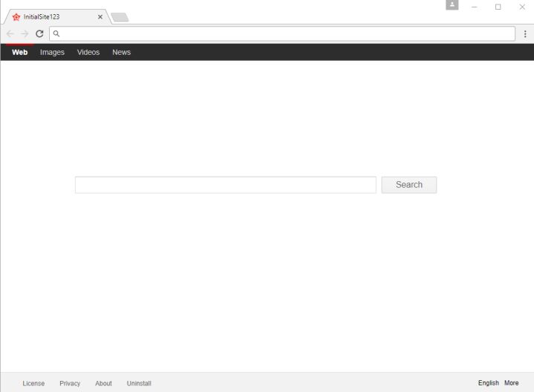Open the Uninstall link
The width and height of the screenshot is (534, 392).
click(x=139, y=383)
